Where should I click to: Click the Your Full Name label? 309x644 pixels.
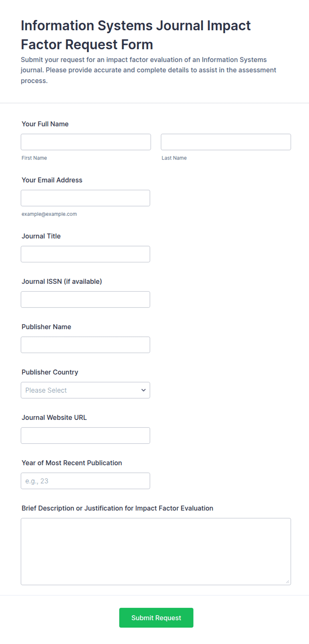pyautogui.click(x=45, y=124)
